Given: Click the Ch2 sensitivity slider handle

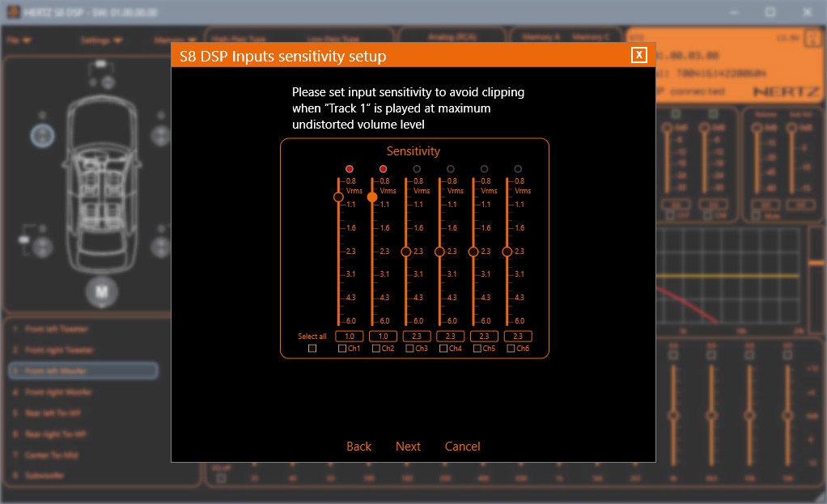Looking at the screenshot, I should [372, 197].
